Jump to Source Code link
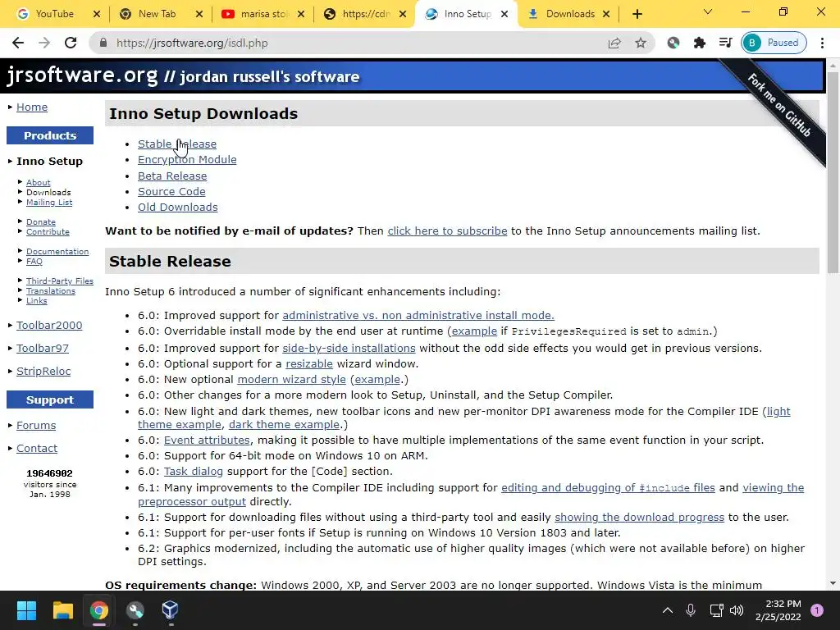Screen dimensions: 840x630 point(171,191)
